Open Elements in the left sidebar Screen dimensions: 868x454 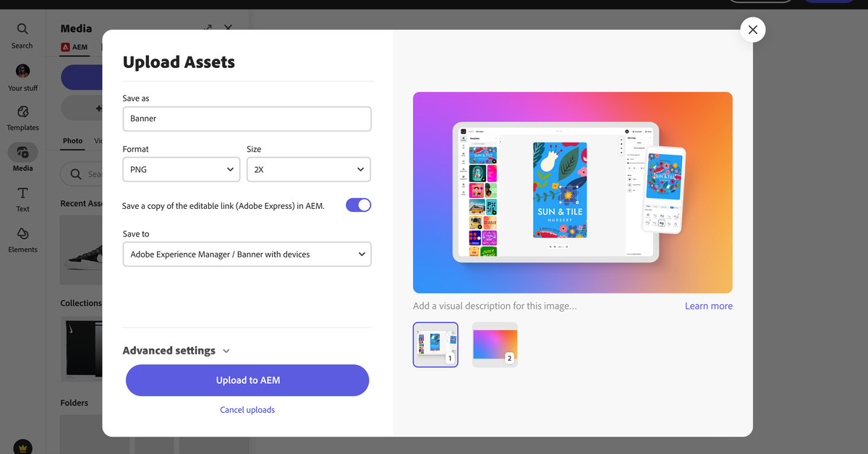[22, 240]
